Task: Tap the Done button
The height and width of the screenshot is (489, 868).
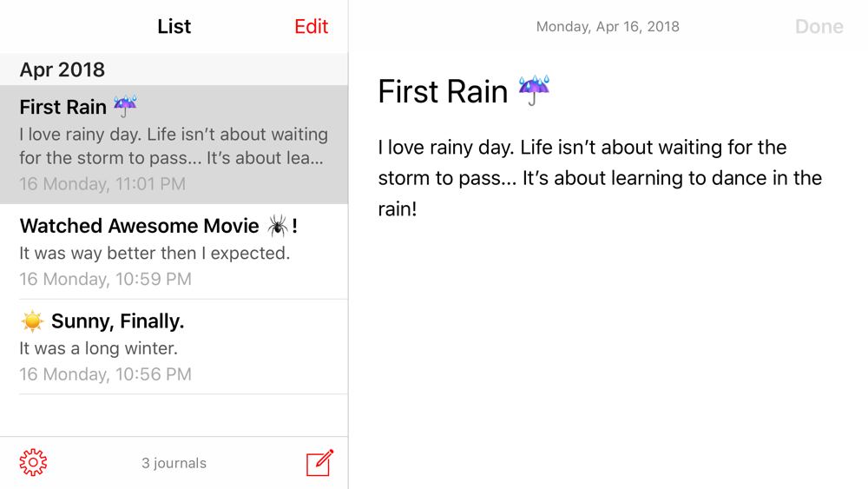Action: [819, 27]
